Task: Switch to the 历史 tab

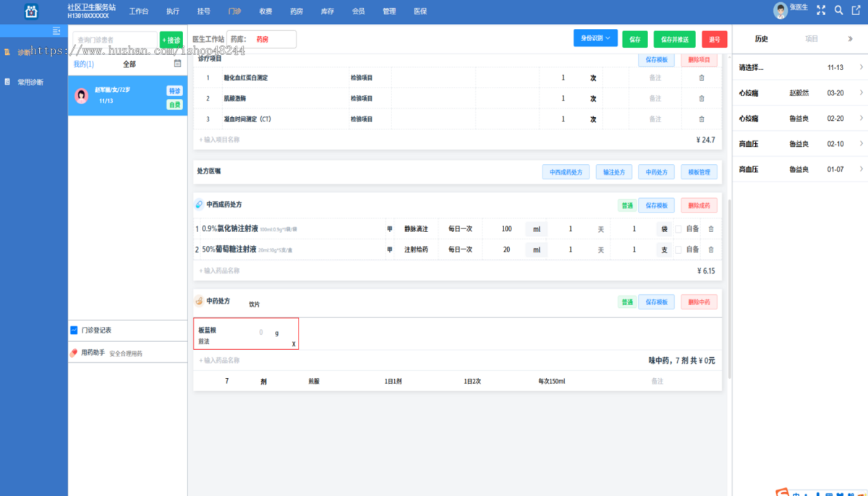Action: click(x=761, y=39)
